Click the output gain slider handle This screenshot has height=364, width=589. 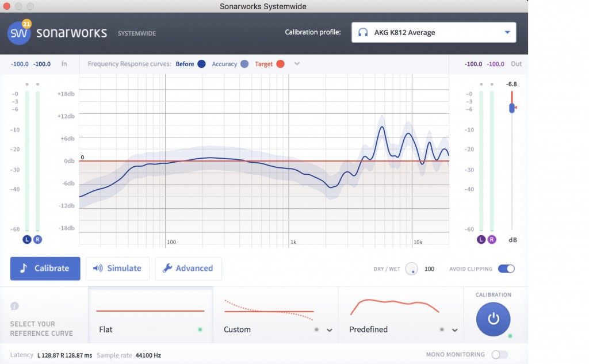(x=511, y=108)
